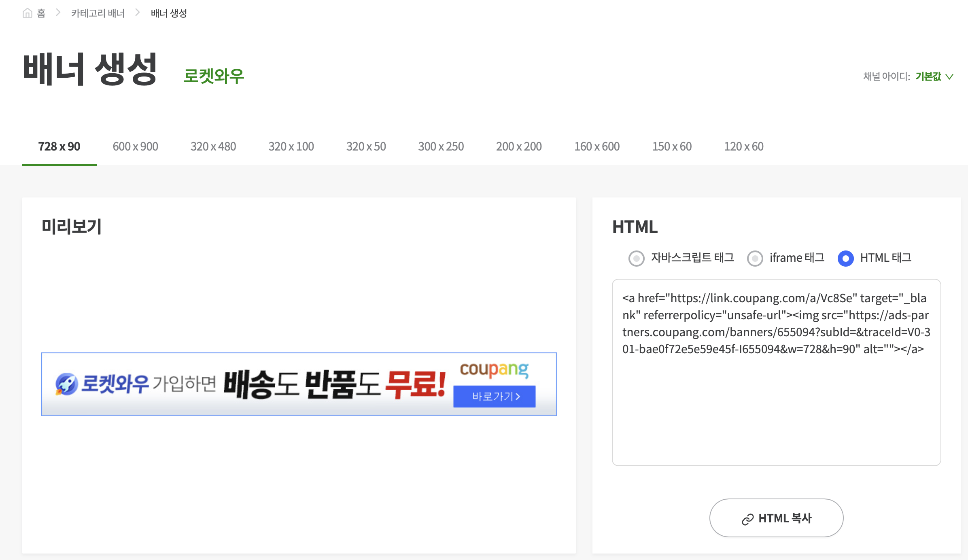The height and width of the screenshot is (560, 968).
Task: Click the 바로가기 button in banner
Action: (494, 396)
